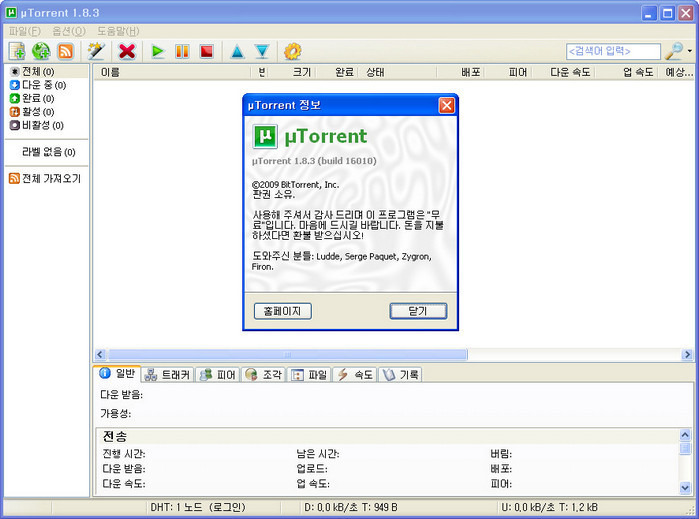Viewport: 699px width, 519px height.
Task: Sort by the 다운 속도 column header
Action: click(563, 72)
